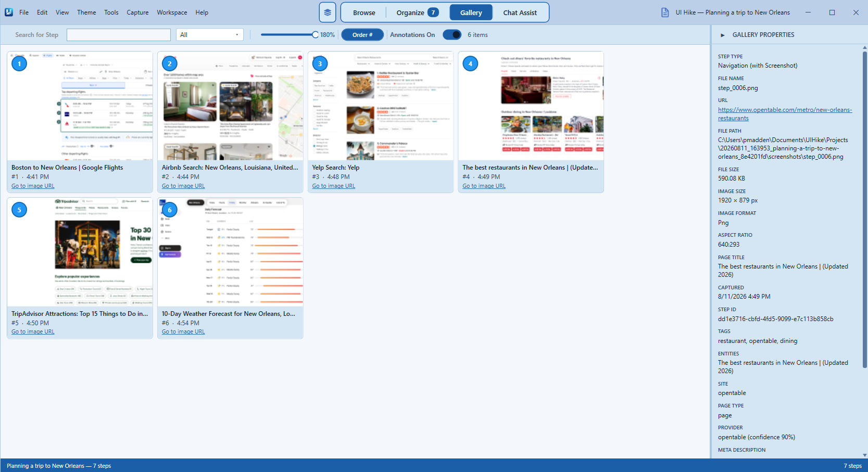Switch to the Browse tab
This screenshot has height=472, width=868.
(x=364, y=12)
